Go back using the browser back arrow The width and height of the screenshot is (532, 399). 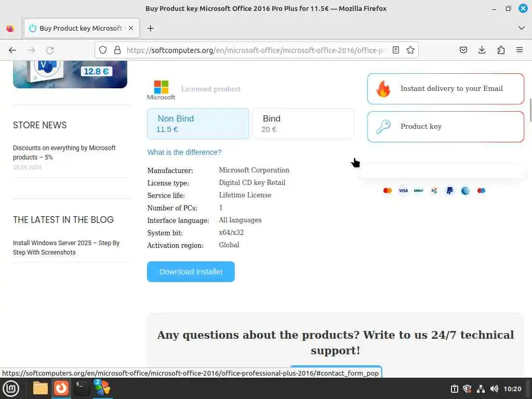click(x=12, y=50)
